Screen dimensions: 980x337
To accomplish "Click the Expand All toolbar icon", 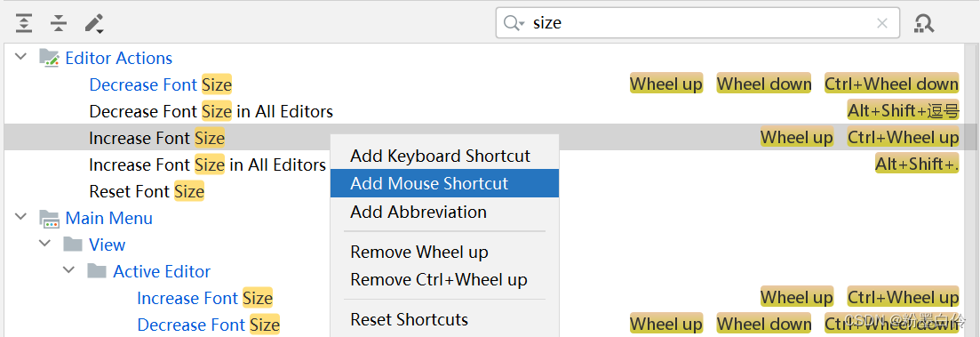I will click(24, 23).
